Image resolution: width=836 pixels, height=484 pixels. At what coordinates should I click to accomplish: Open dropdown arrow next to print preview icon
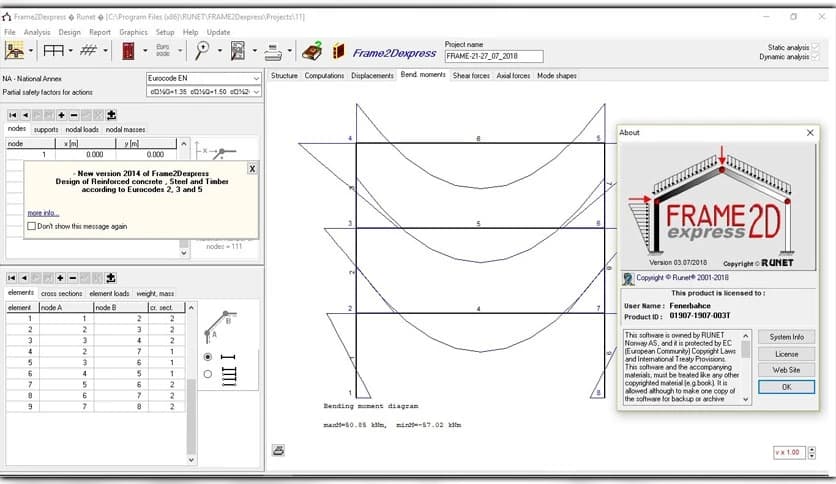[254, 51]
